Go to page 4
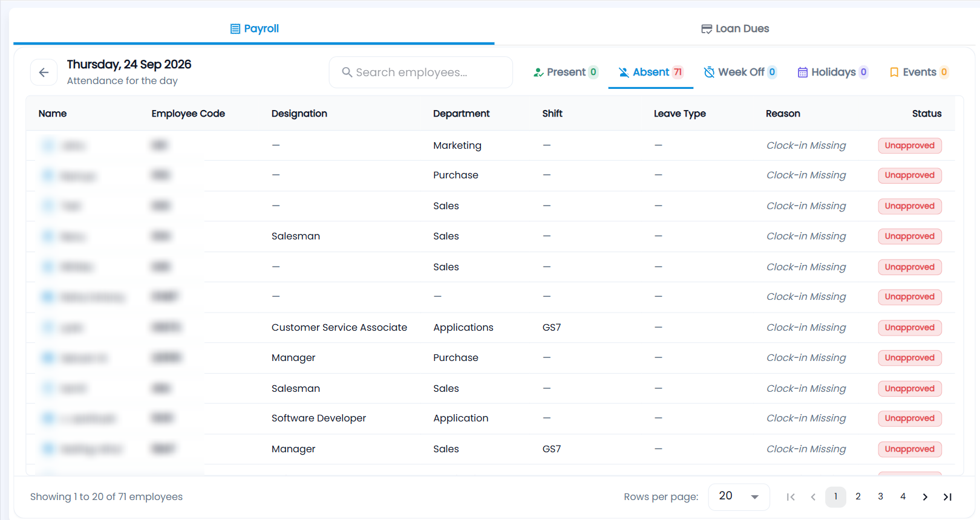Image resolution: width=980 pixels, height=520 pixels. pyautogui.click(x=903, y=497)
